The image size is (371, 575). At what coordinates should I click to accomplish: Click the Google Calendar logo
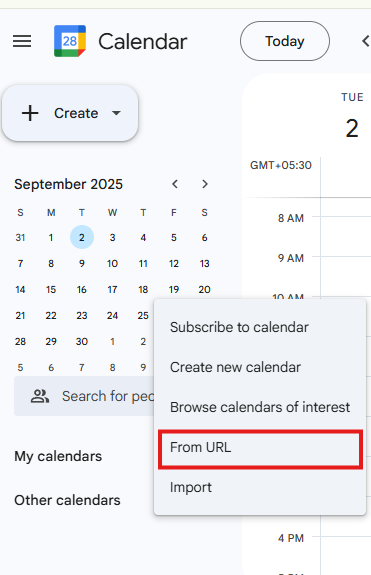pyautogui.click(x=70, y=41)
